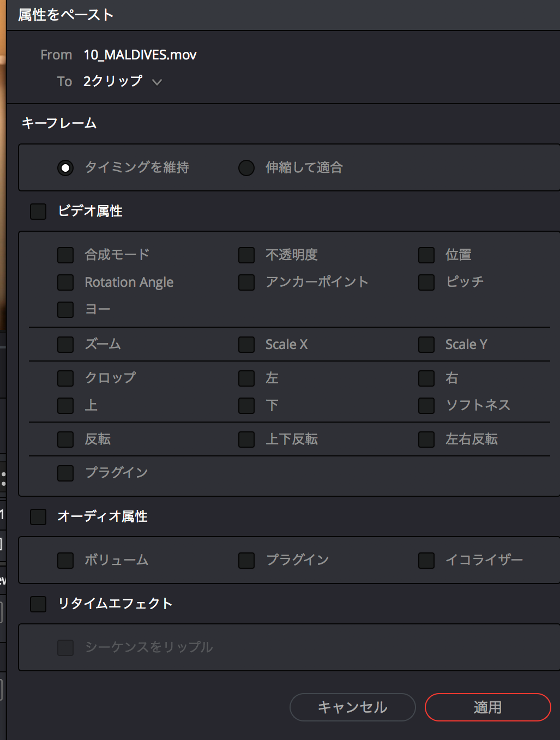The image size is (560, 740).
Task: Select タイミングを維持 radio button
Action: click(x=65, y=168)
